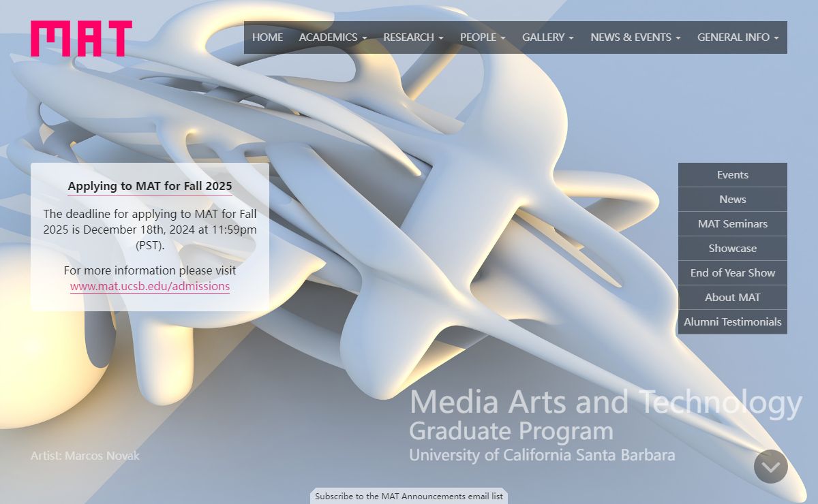Expand the ACADEMICS dropdown menu
This screenshot has width=818, height=504.
tap(333, 37)
